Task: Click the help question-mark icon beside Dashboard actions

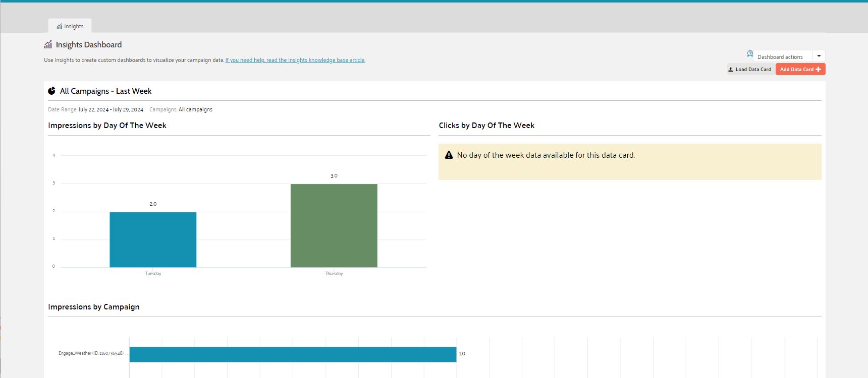Action: point(750,53)
